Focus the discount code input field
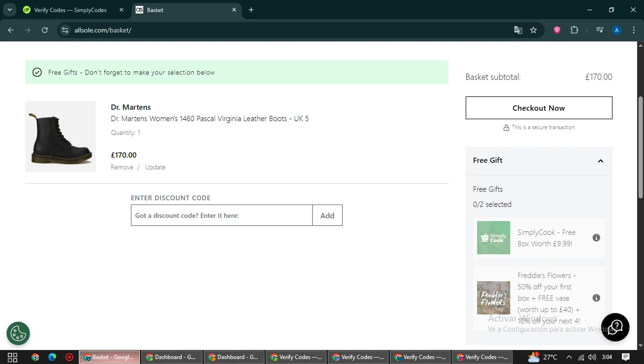644x364 pixels. (x=222, y=215)
